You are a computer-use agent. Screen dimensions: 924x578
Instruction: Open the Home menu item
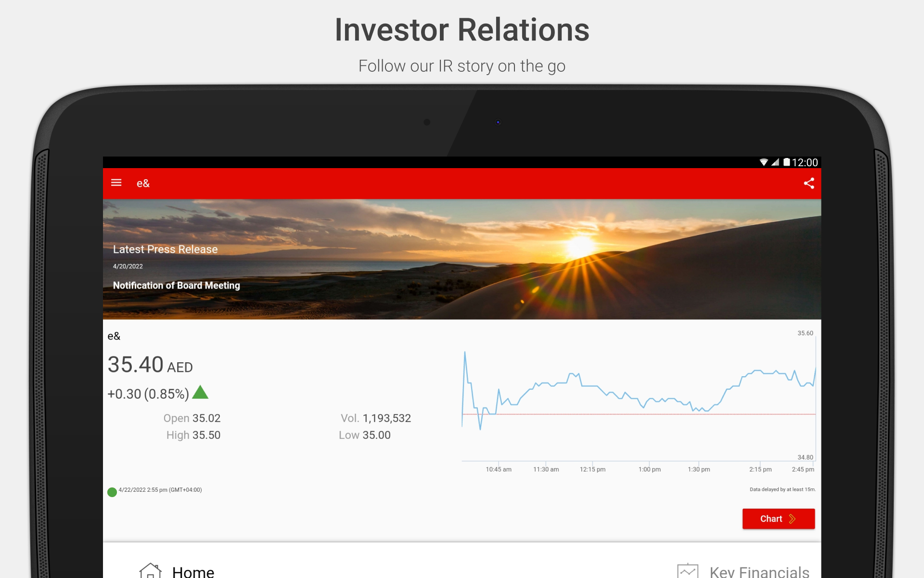(193, 572)
